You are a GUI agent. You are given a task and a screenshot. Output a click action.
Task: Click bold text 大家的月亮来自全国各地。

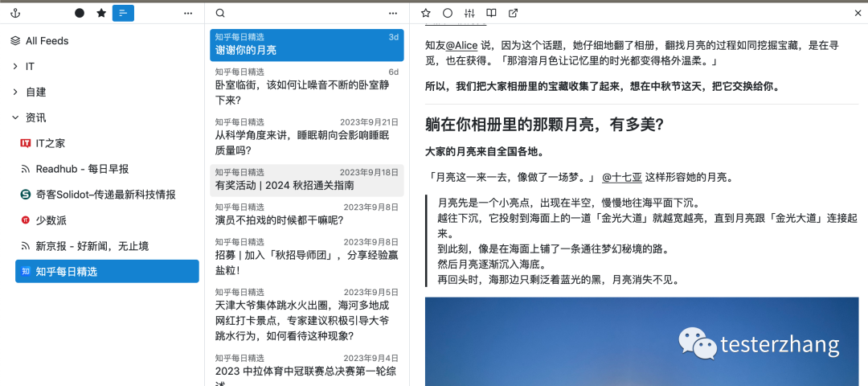485,152
